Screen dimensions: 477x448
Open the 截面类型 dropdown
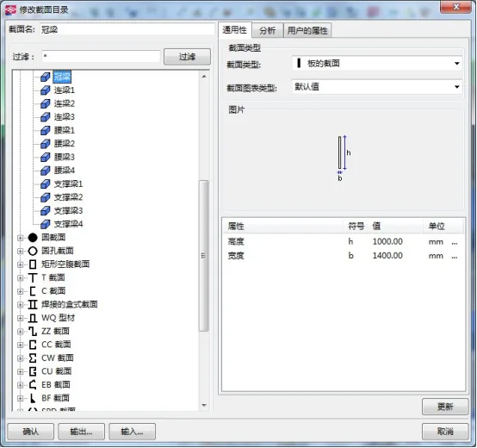[377, 63]
